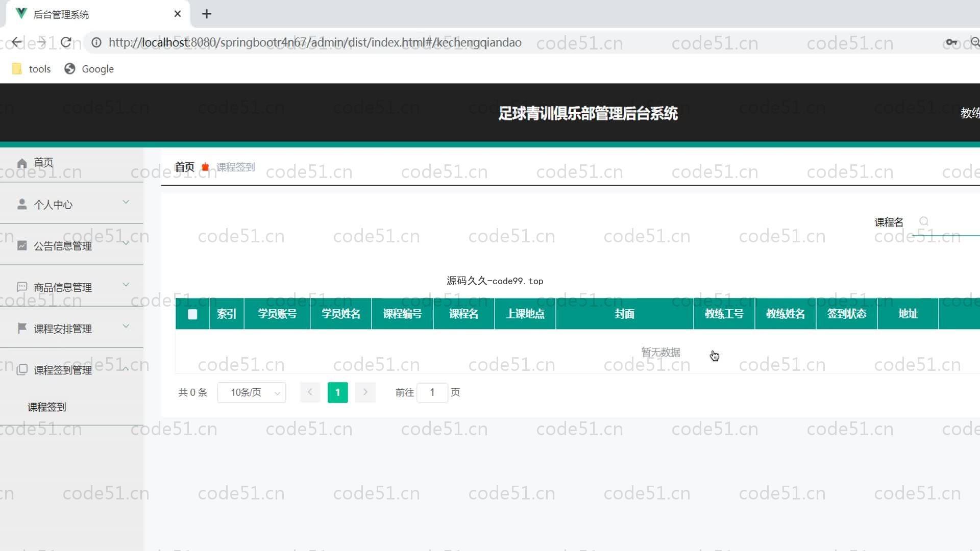Click the 课程签到 breadcrumb item
980x551 pixels.
236,167
